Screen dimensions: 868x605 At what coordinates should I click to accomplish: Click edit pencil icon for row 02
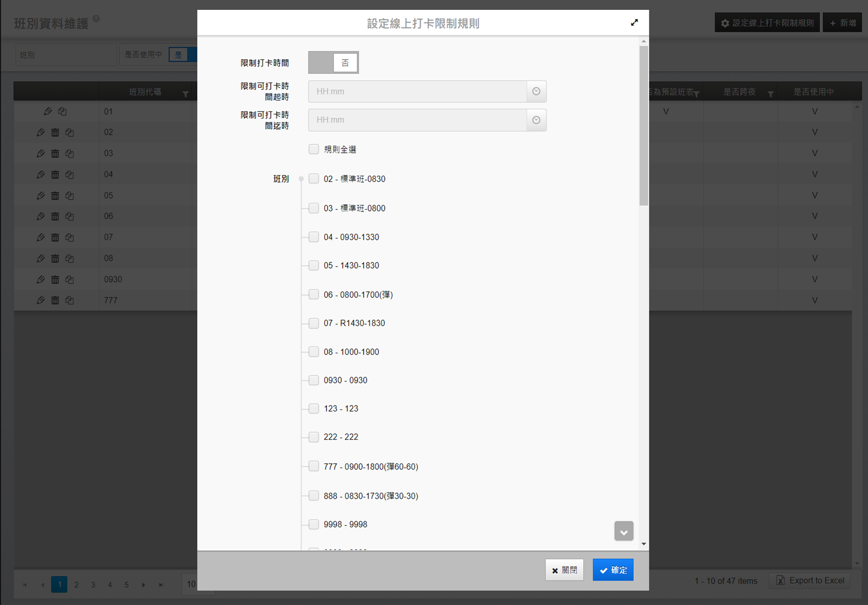click(x=40, y=133)
